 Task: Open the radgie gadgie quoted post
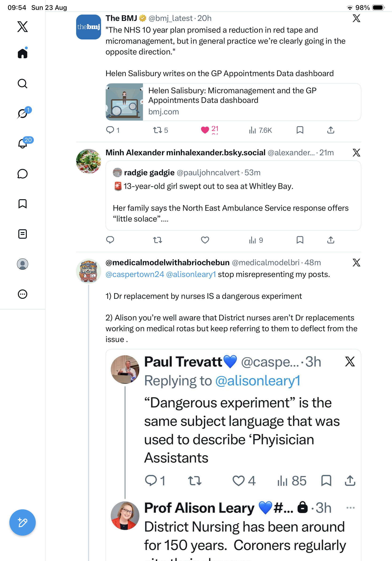point(233,195)
